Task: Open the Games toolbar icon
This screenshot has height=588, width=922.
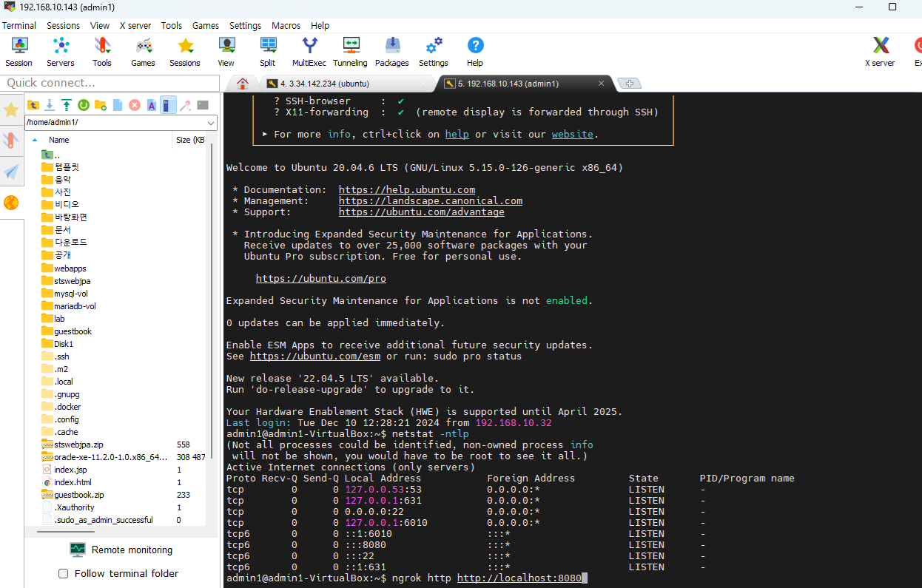Action: click(x=144, y=52)
